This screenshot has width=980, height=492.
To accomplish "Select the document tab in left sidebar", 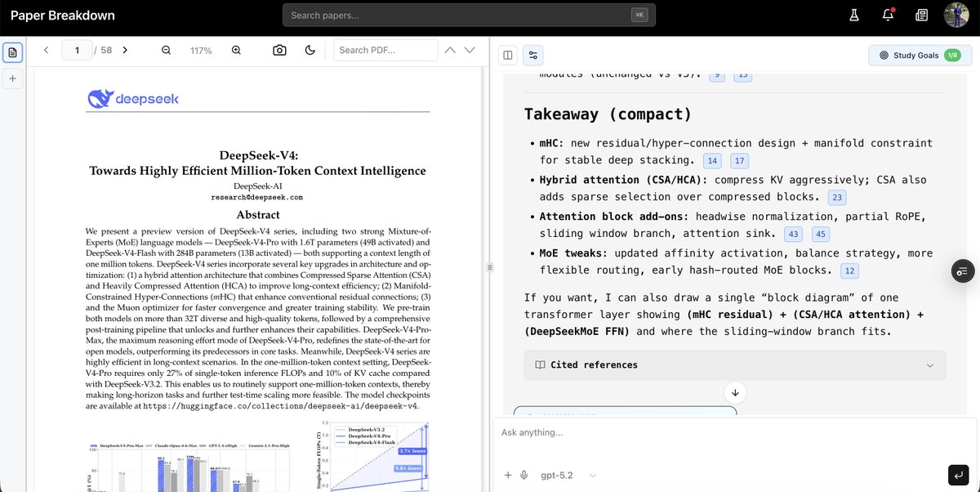I will [x=12, y=53].
